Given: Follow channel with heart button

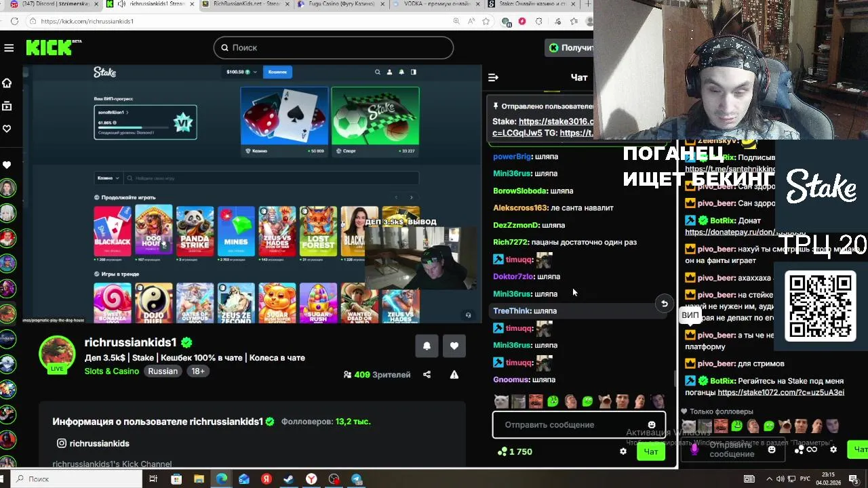Looking at the screenshot, I should tap(454, 346).
